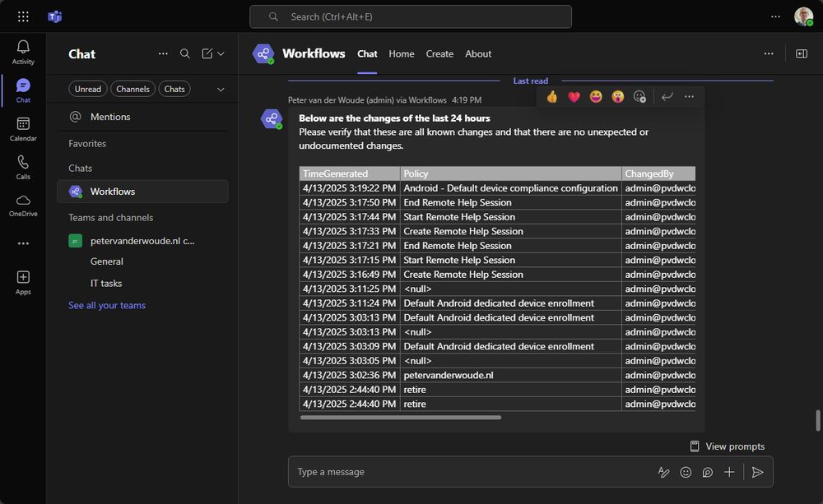Expand the filter chips chevron
Image resolution: width=823 pixels, height=504 pixels.
click(x=221, y=89)
